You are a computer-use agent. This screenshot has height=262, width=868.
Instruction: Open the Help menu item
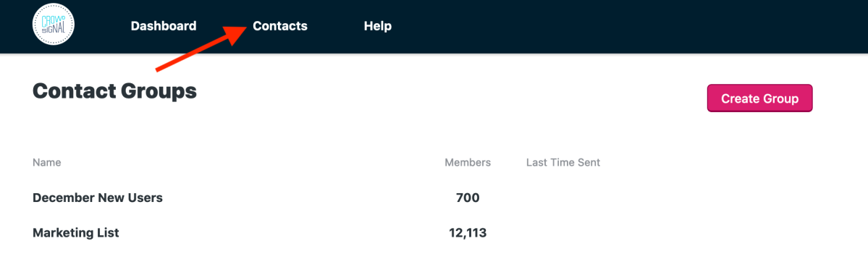pos(378,26)
